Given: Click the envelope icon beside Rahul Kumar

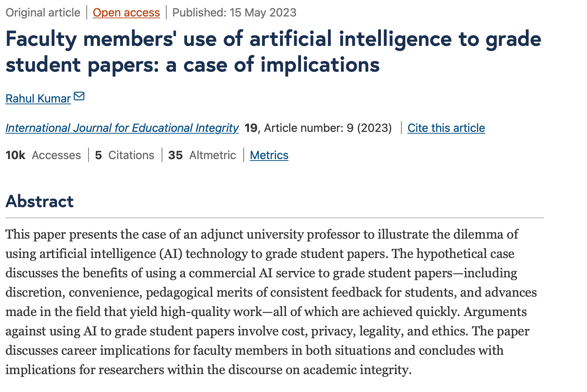Looking at the screenshot, I should point(79,96).
